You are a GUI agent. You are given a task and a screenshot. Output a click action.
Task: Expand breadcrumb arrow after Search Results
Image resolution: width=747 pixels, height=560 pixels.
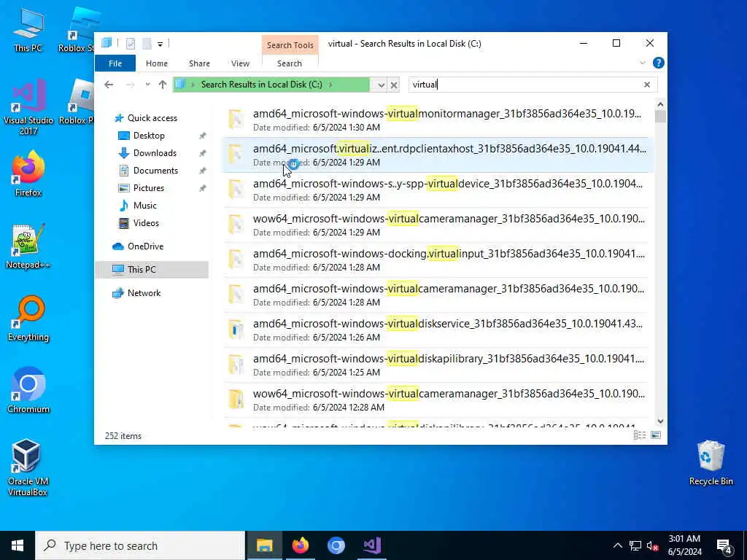coord(330,85)
